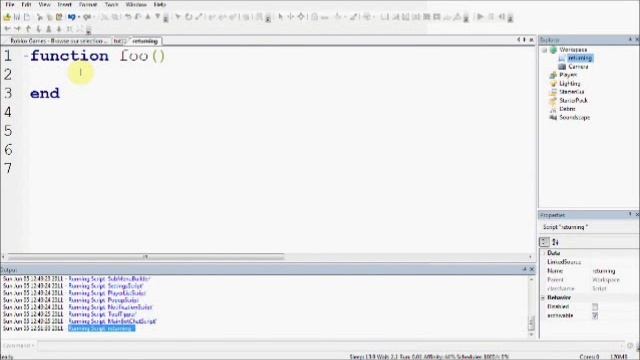The width and height of the screenshot is (640, 360).
Task: Open the View menu
Action: (x=44, y=4)
